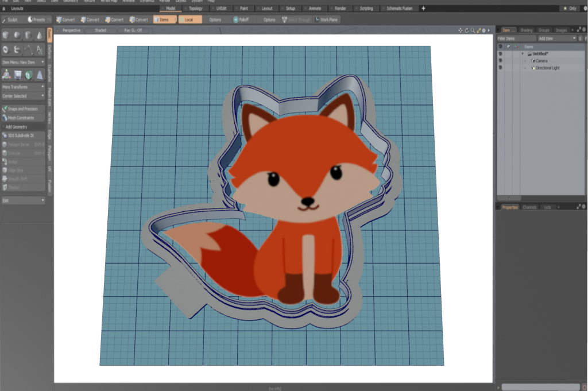Image resolution: width=588 pixels, height=391 pixels.
Task: Switch to the Topology layout tab
Action: (195, 8)
